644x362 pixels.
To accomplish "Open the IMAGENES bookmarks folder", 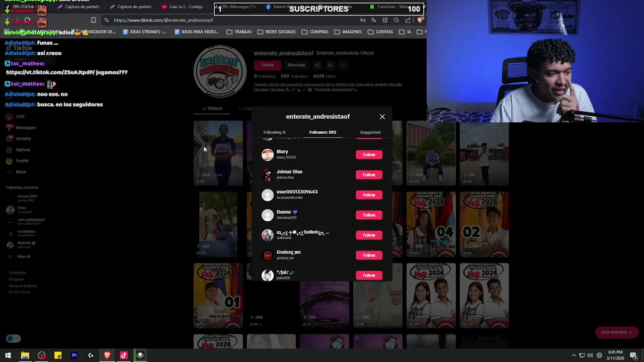I will 348,32.
